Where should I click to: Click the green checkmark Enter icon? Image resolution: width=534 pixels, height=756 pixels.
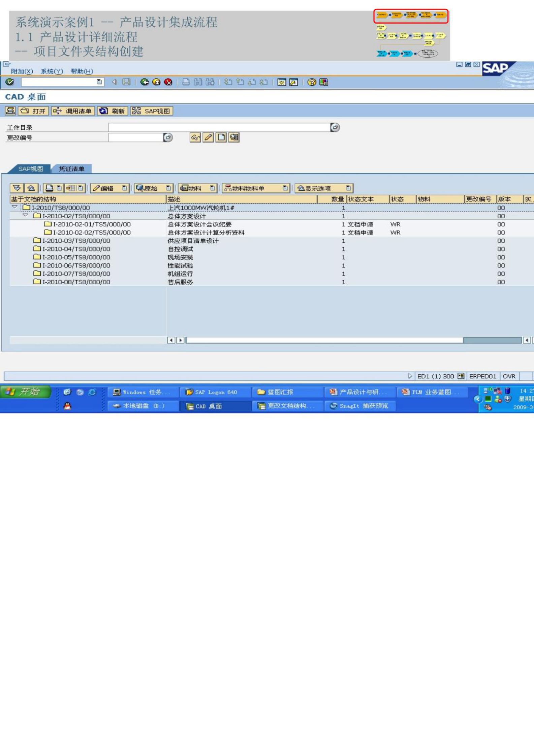(10, 82)
